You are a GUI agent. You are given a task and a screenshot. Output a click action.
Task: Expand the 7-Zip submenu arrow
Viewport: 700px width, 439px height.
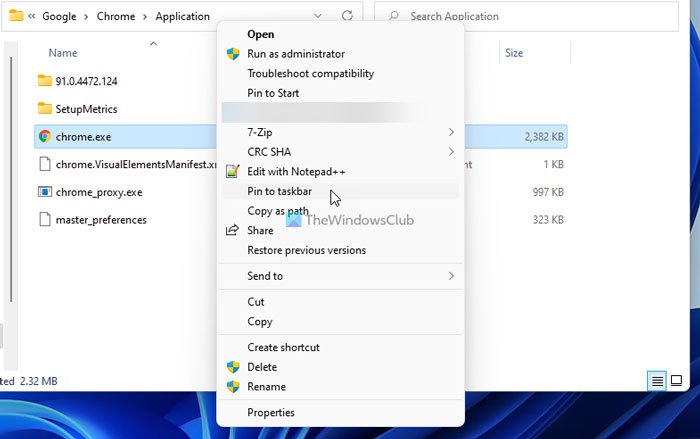451,132
